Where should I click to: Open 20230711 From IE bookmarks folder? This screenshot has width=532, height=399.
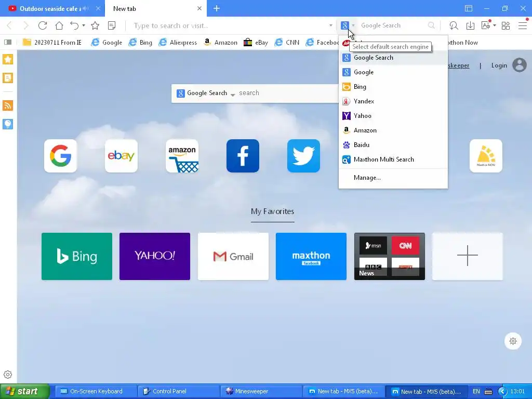coord(52,43)
